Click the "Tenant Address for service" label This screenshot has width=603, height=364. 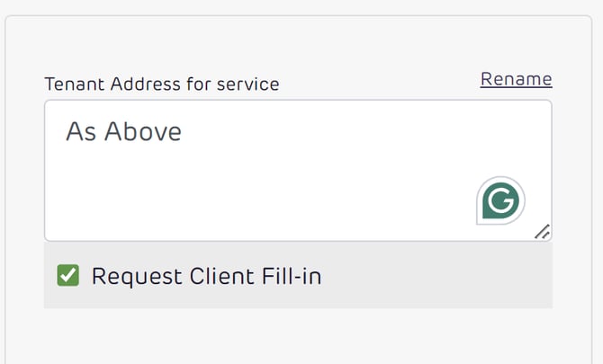click(x=162, y=84)
